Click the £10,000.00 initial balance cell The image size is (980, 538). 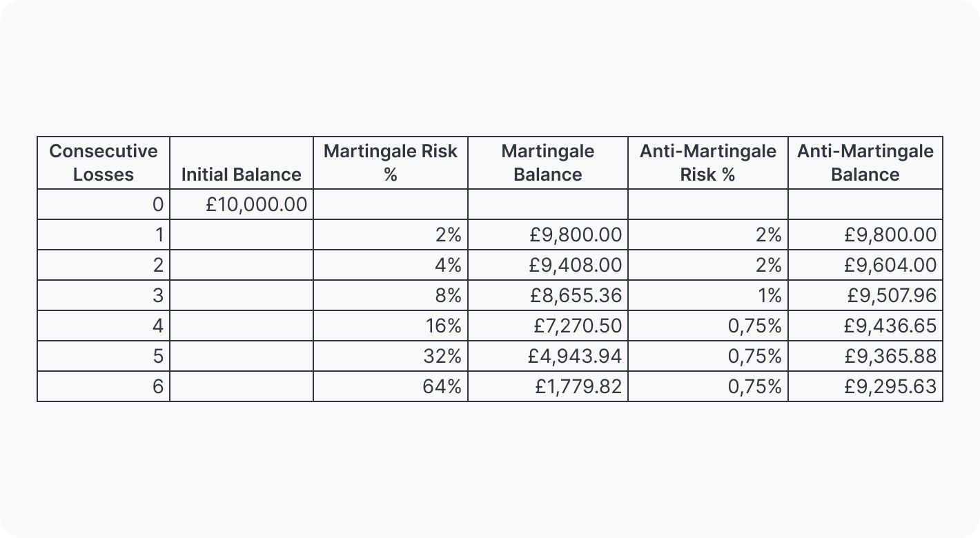click(256, 205)
